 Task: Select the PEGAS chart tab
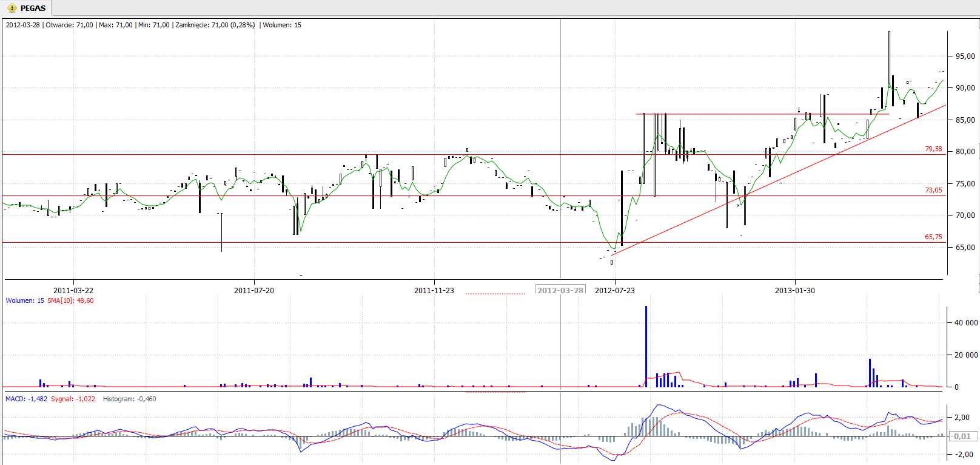coord(26,8)
